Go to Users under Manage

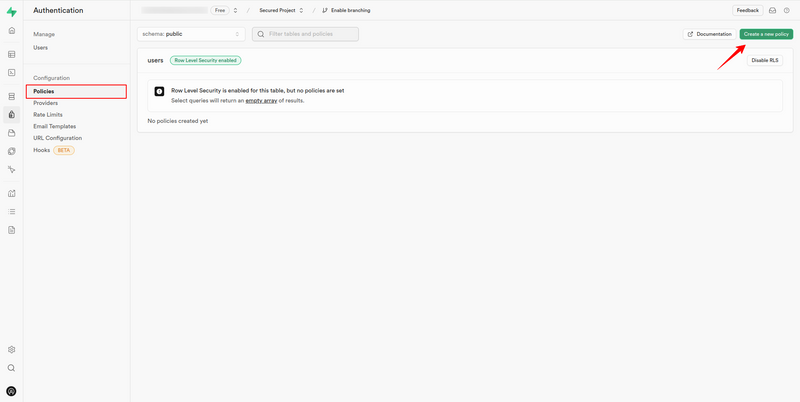[40, 47]
